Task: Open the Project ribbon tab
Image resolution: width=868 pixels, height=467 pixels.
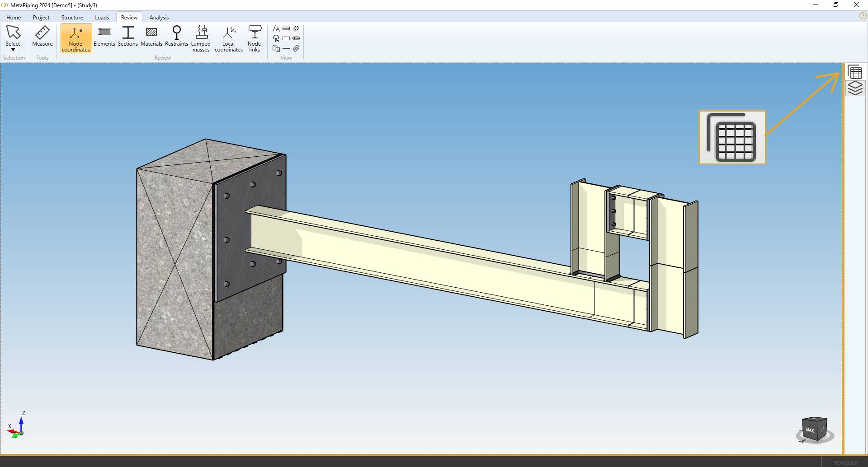Action: point(41,17)
